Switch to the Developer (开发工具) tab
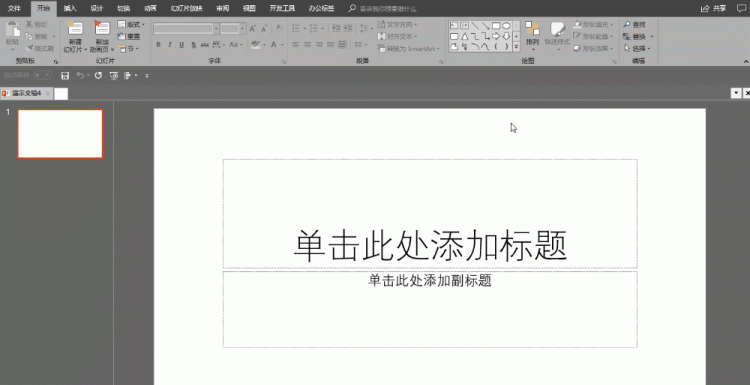Screen dimensions: 750x385 point(282,8)
